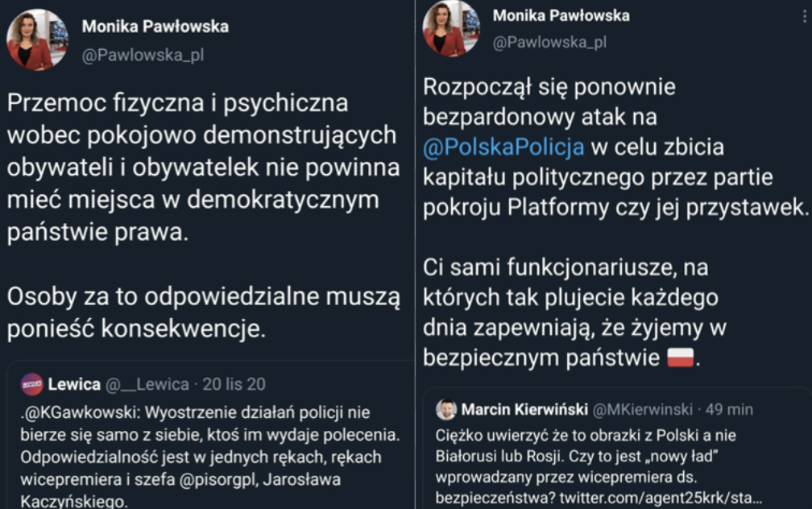Click the Lewica profile icon
This screenshot has height=509, width=812.
click(31, 384)
